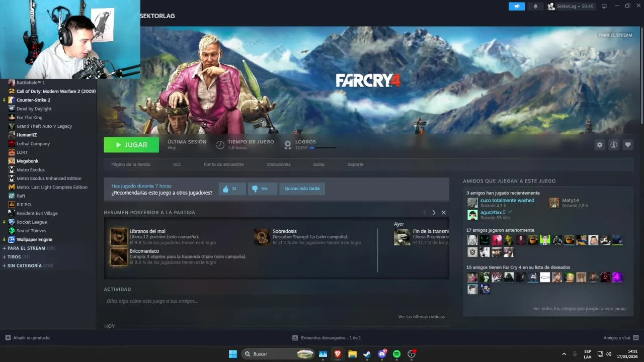This screenshot has width=644, height=362.
Task: Open Ver las últimas noticias link
Action: tap(422, 317)
